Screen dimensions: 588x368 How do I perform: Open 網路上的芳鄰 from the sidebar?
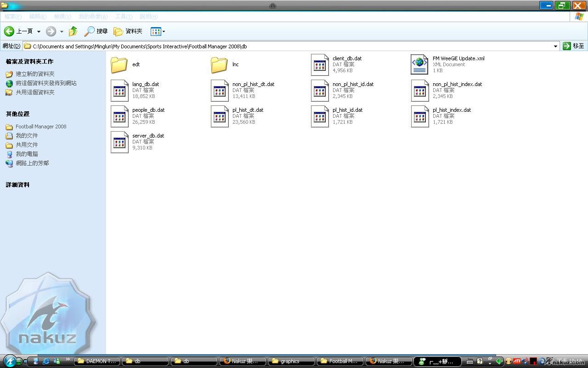32,163
